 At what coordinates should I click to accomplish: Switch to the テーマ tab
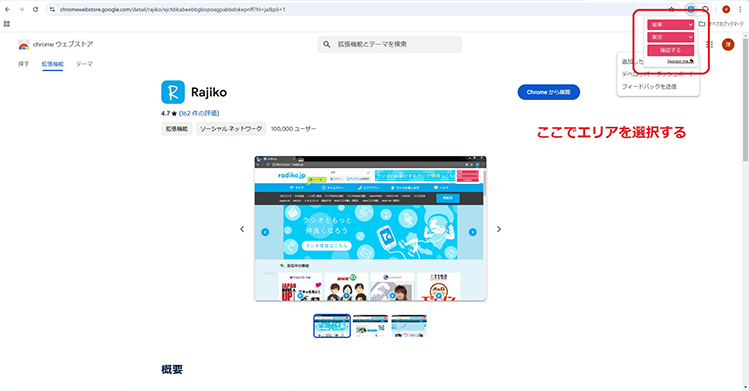coord(84,64)
